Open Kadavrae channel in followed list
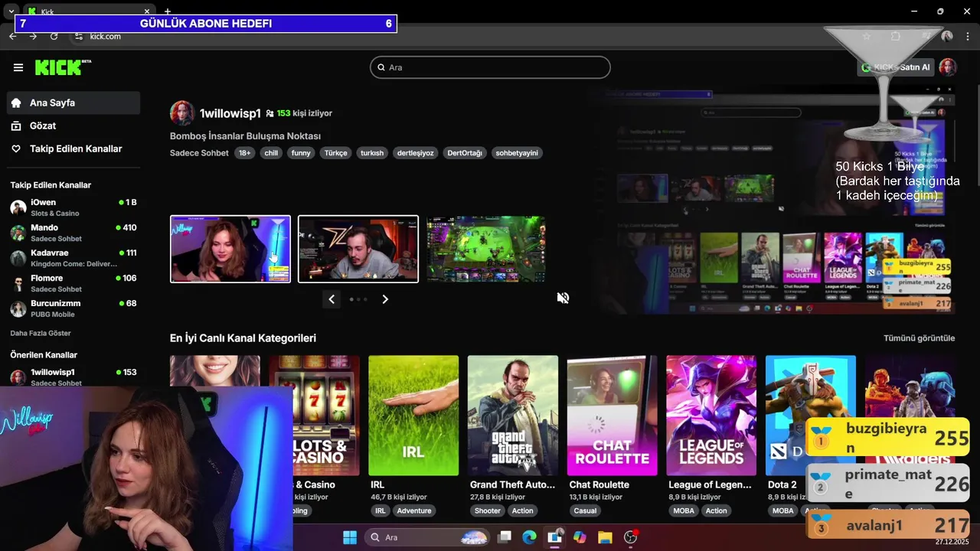980x551 pixels. 73,258
